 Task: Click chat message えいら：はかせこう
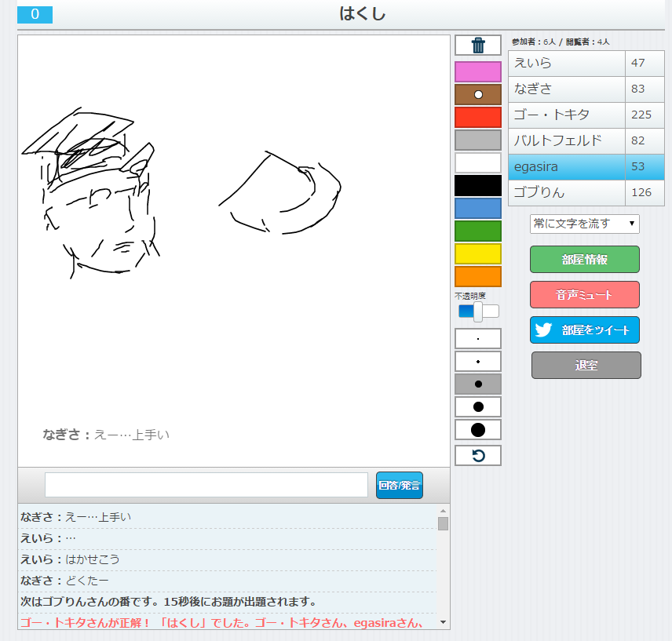tap(70, 559)
